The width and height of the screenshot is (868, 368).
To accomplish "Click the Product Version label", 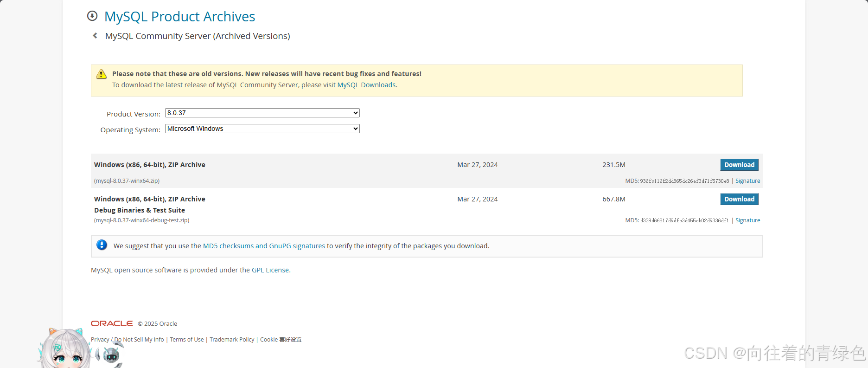I will point(134,114).
